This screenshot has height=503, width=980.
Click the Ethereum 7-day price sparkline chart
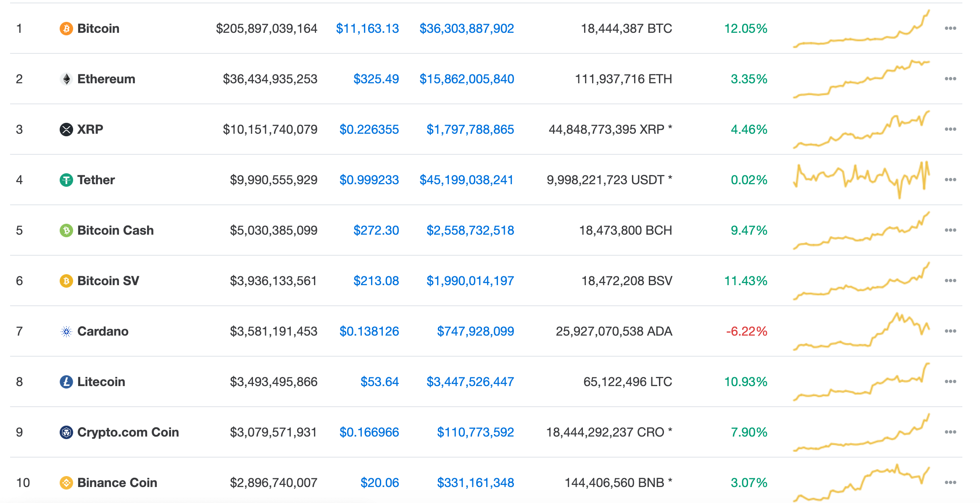pyautogui.click(x=861, y=79)
